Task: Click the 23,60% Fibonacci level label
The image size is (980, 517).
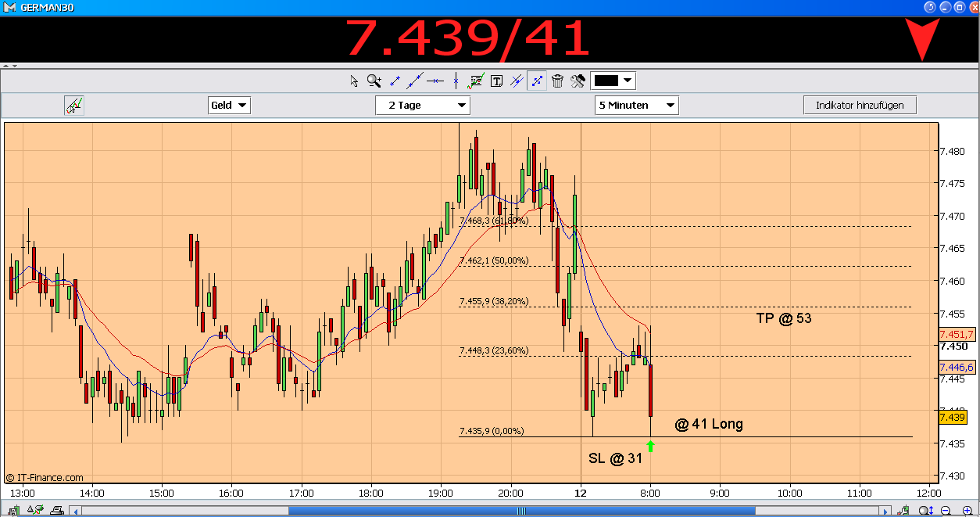Action: (494, 350)
